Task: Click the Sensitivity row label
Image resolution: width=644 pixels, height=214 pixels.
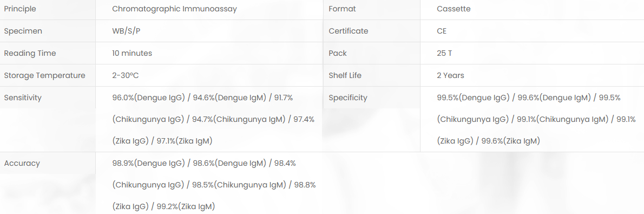Action: click(23, 98)
